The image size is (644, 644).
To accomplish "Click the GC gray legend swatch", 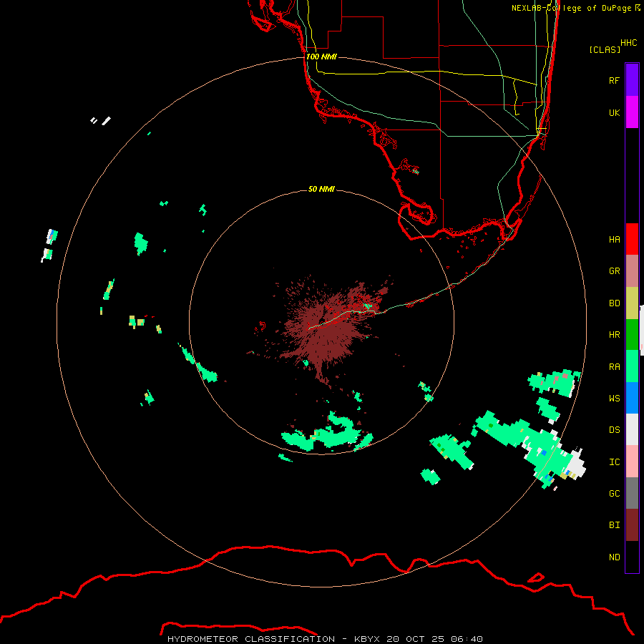I will [632, 493].
